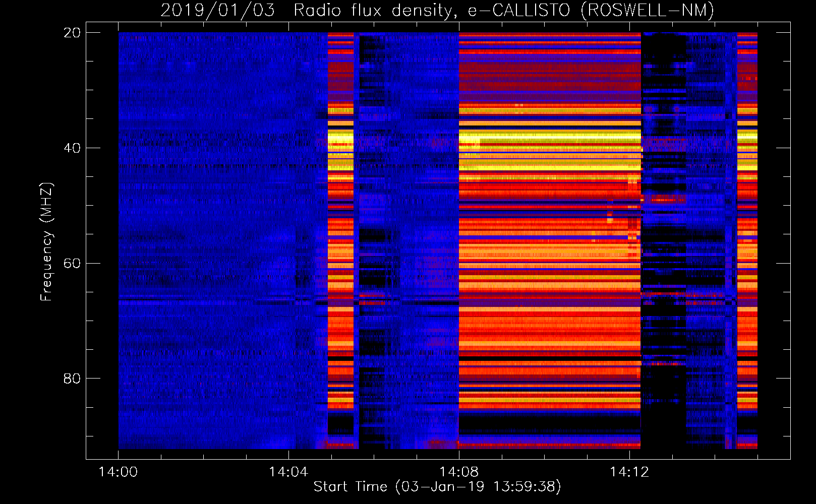Image resolution: width=816 pixels, height=504 pixels.
Task: Click the '40' frequency tick label
Action: click(x=72, y=148)
